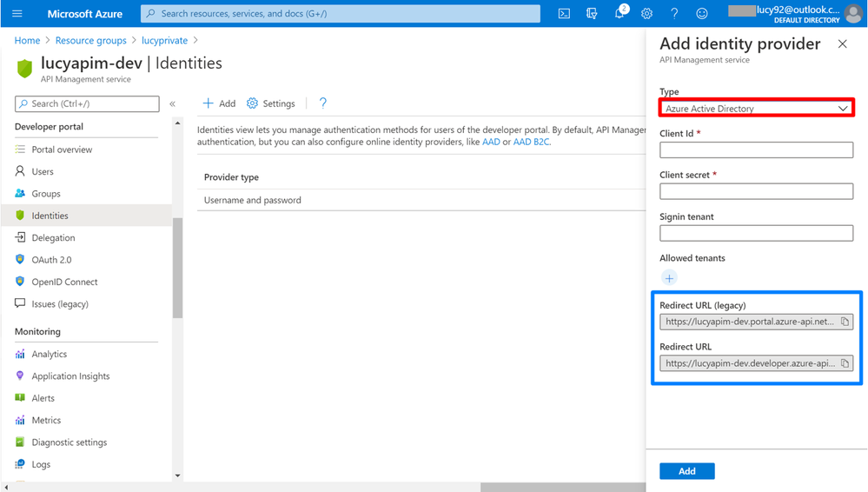868x492 pixels.
Task: Click the Home breadcrumb link
Action: [27, 41]
